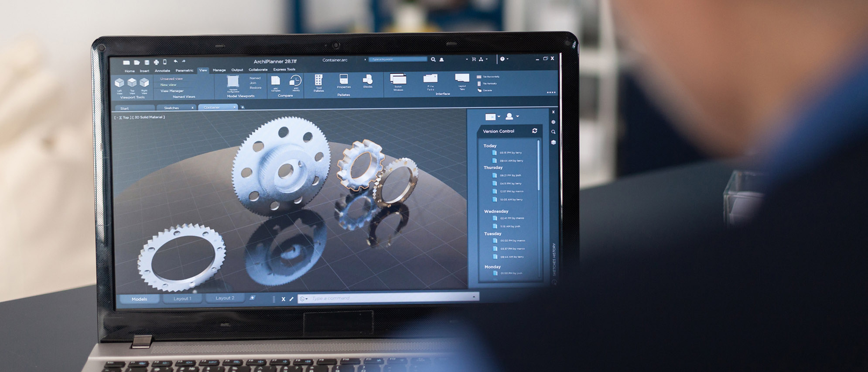
Task: Click the Version Control panel scrollbar
Action: pyautogui.click(x=539, y=165)
